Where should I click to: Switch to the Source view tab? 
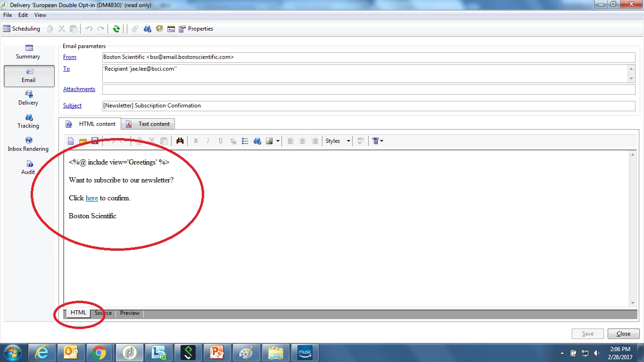pos(103,313)
